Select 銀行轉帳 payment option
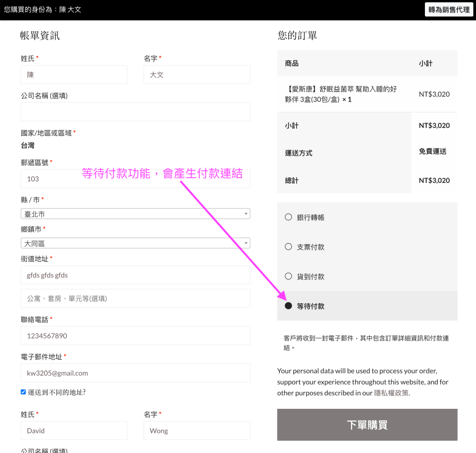The width and height of the screenshot is (476, 453). [x=288, y=217]
